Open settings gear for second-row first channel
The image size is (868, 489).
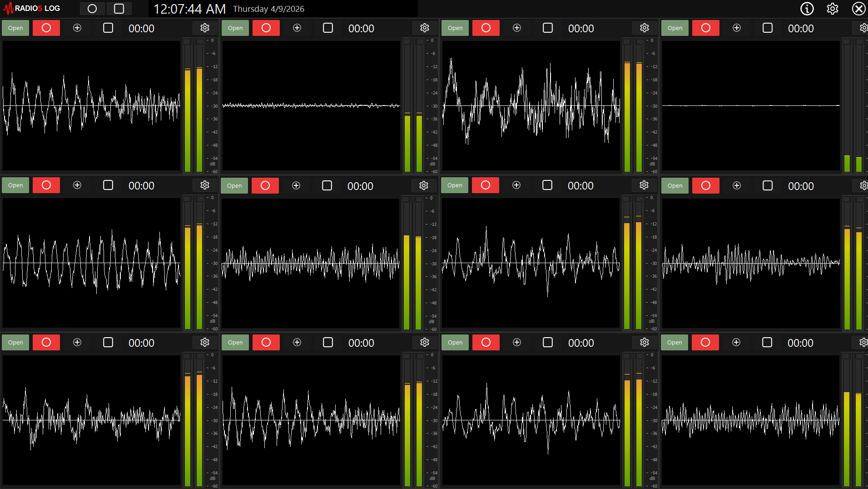coord(205,185)
